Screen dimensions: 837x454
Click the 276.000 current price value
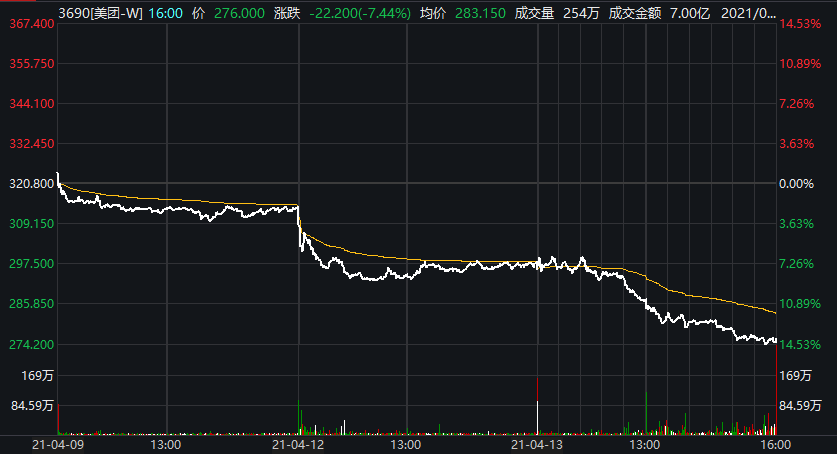(x=239, y=13)
